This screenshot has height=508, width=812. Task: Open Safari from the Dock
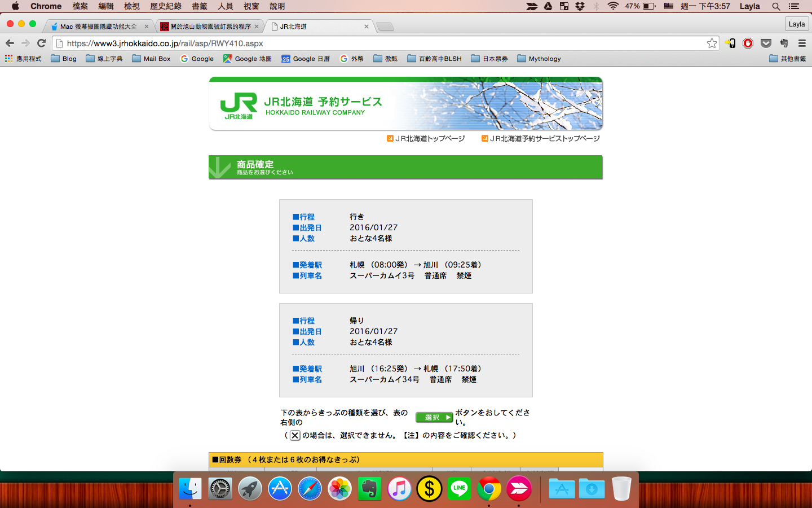point(310,489)
